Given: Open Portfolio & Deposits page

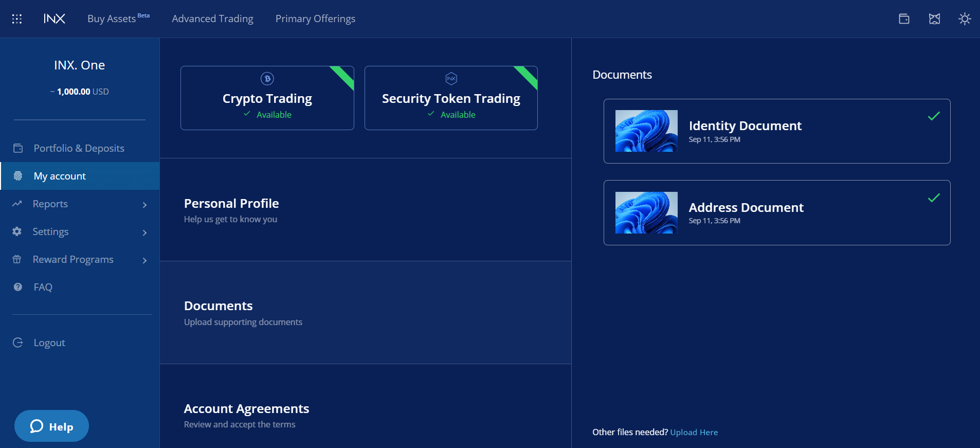Looking at the screenshot, I should coord(80,148).
